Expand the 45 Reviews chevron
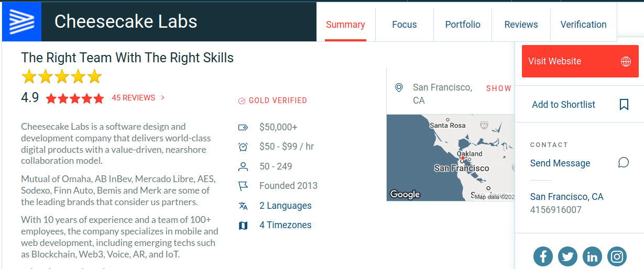Image resolution: width=644 pixels, height=269 pixels. coord(163,97)
